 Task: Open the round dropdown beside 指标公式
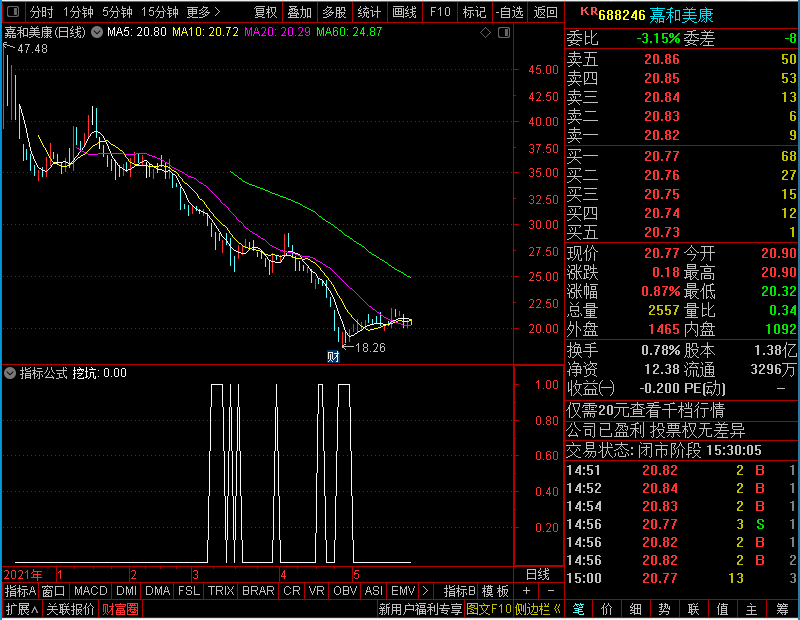(10, 373)
